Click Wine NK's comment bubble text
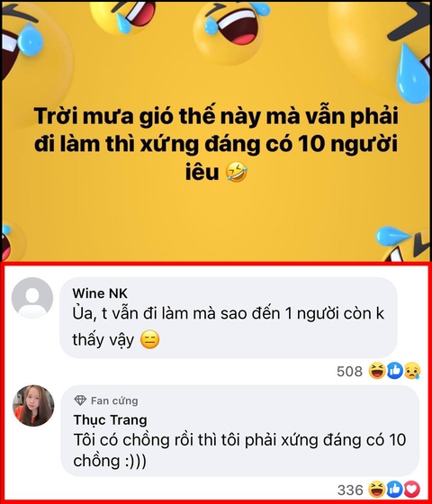Viewport: 432px width, 504px height. click(x=229, y=326)
